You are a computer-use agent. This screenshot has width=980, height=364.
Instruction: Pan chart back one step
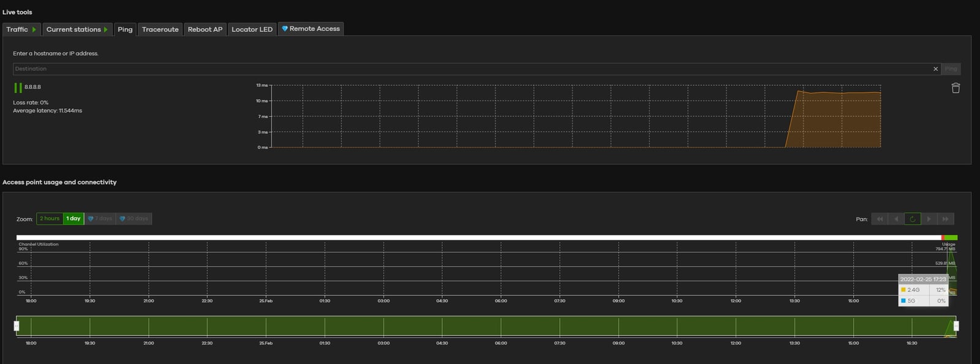coord(896,219)
